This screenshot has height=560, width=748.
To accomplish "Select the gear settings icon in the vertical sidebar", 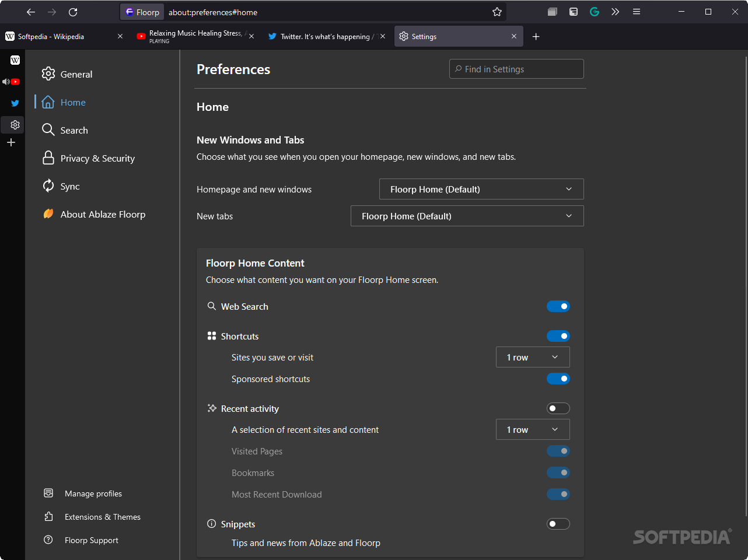I will click(x=15, y=125).
